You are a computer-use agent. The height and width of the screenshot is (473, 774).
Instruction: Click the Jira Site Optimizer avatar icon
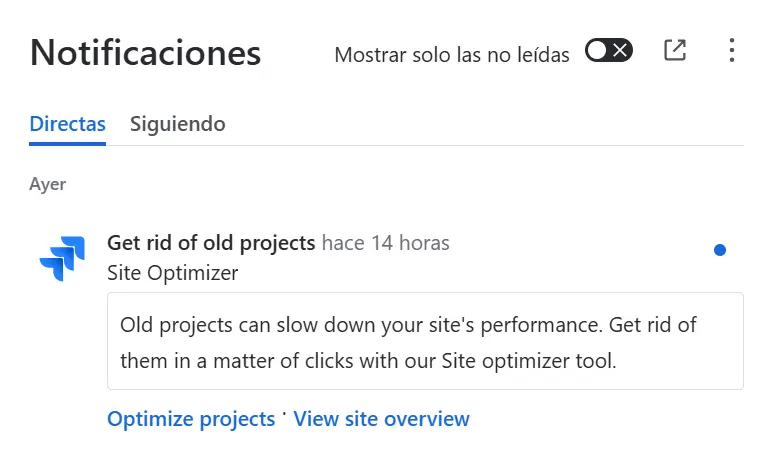pos(62,258)
